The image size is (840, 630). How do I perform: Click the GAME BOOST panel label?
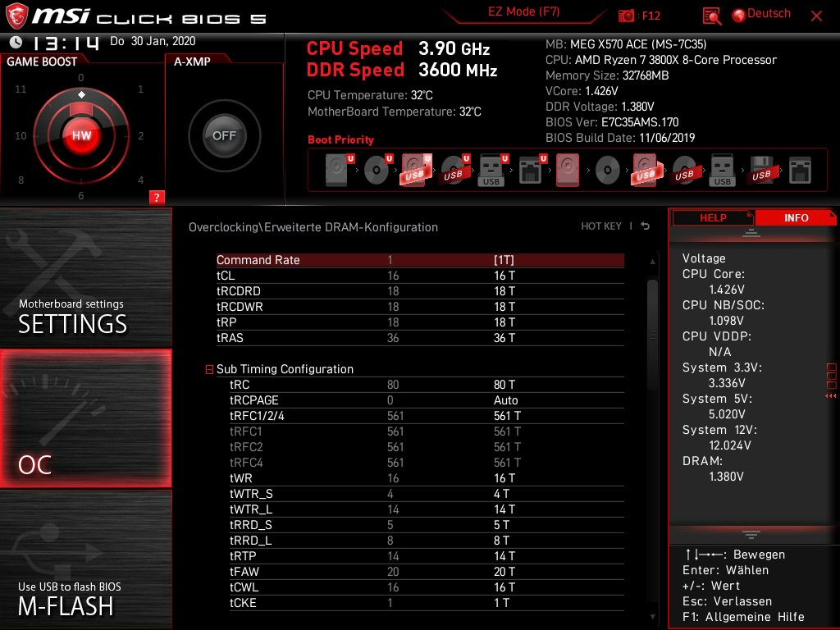(x=42, y=62)
